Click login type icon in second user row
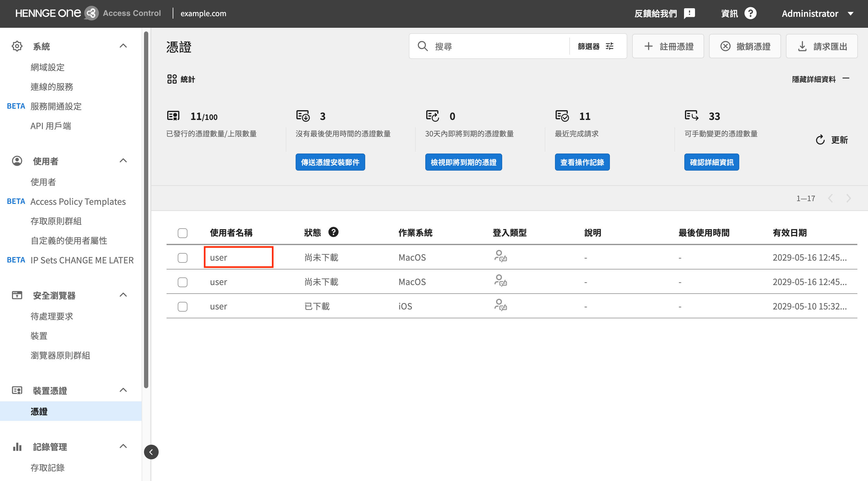The image size is (868, 481). (500, 280)
